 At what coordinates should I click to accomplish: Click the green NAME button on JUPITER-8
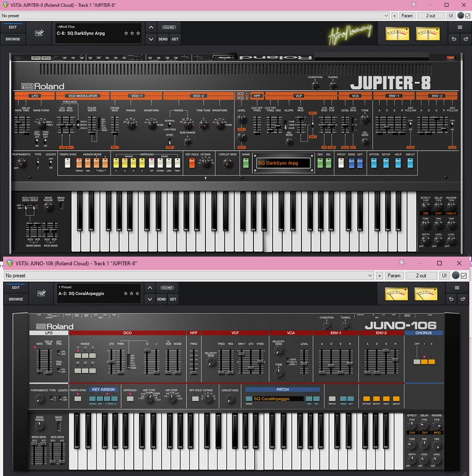(x=246, y=164)
